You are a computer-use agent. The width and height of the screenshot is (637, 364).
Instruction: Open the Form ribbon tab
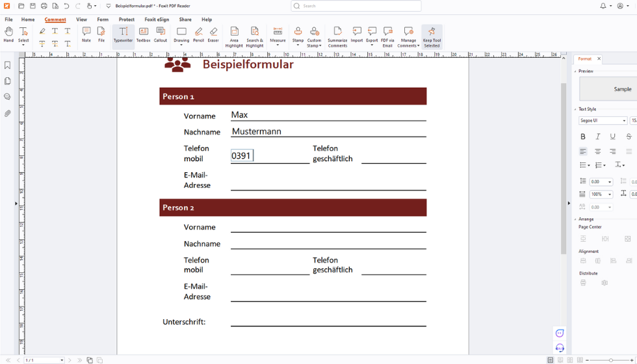pos(103,19)
